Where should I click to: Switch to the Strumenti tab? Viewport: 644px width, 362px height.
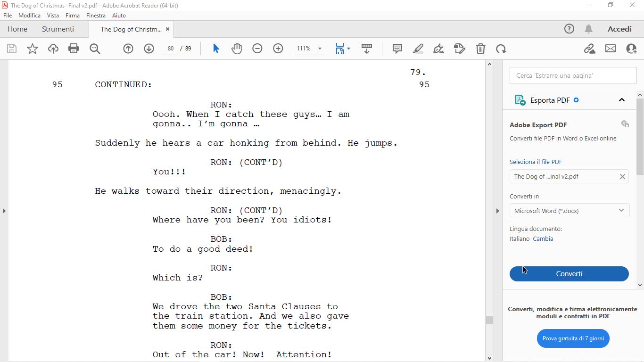pyautogui.click(x=58, y=29)
